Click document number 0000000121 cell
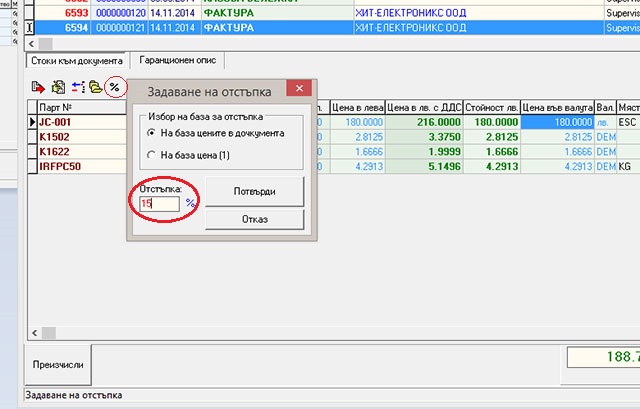This screenshot has width=640, height=409. pyautogui.click(x=120, y=28)
